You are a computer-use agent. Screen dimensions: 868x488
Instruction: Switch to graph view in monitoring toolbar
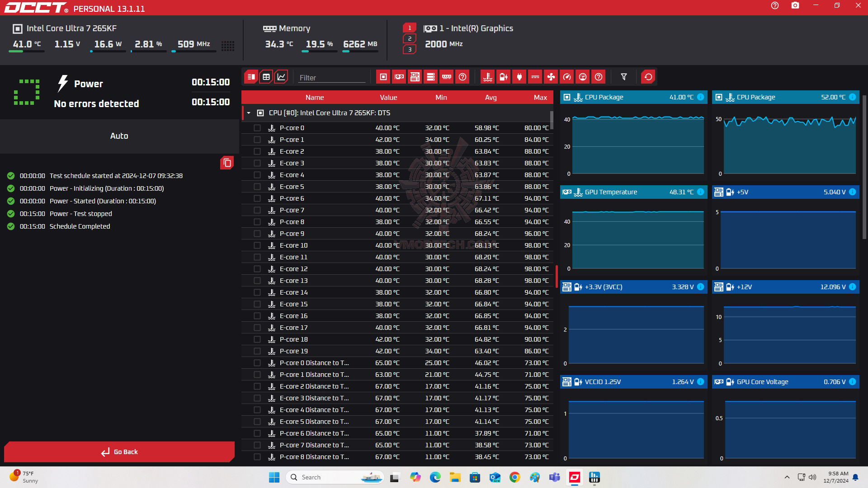click(281, 77)
